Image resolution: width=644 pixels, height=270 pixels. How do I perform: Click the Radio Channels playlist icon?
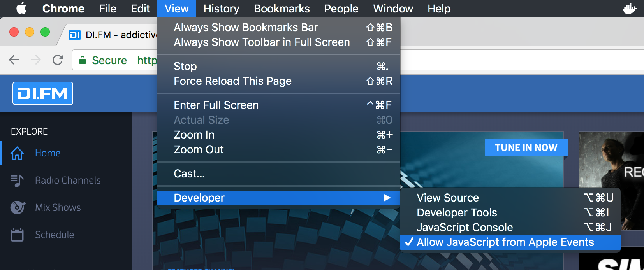pyautogui.click(x=17, y=181)
